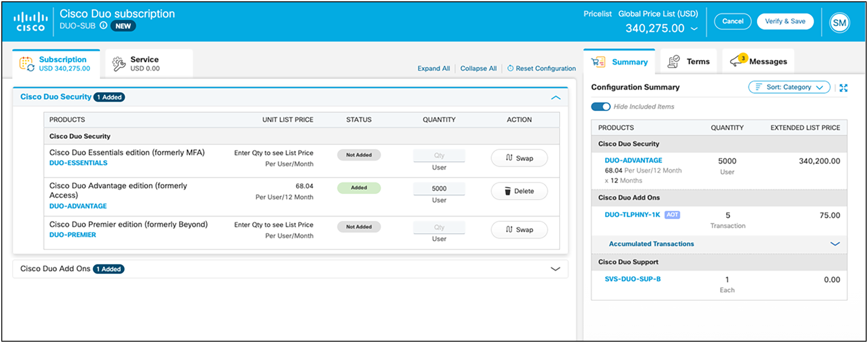Viewport: 868px width, 343px height.
Task: Toggle Hide Included Items switch
Action: [601, 106]
